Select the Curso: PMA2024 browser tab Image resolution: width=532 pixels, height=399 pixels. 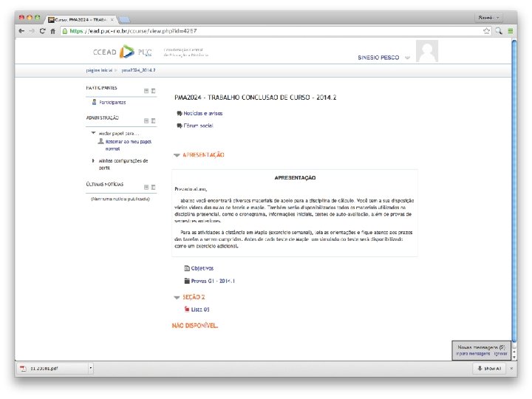(x=81, y=20)
